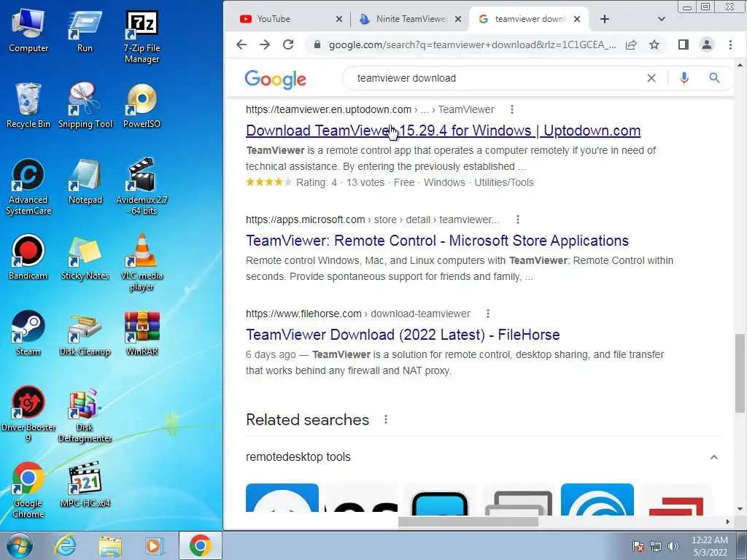
Task: Open Download TeamViewer Uptodown link
Action: pos(443,131)
